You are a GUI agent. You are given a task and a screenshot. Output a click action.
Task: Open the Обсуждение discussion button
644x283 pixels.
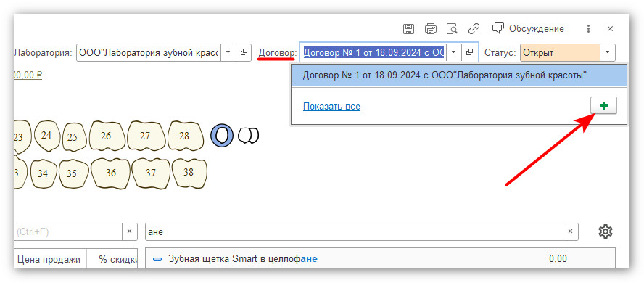[x=528, y=29]
